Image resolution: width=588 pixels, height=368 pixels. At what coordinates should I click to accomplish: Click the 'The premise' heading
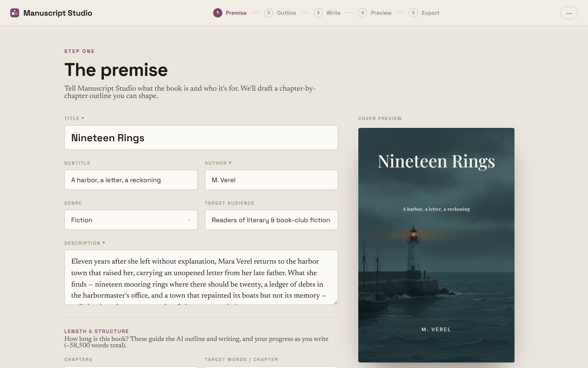pyautogui.click(x=116, y=70)
